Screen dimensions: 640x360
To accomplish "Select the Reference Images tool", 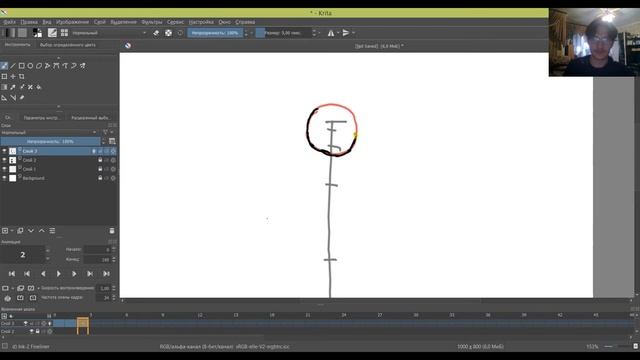I will click(x=22, y=98).
